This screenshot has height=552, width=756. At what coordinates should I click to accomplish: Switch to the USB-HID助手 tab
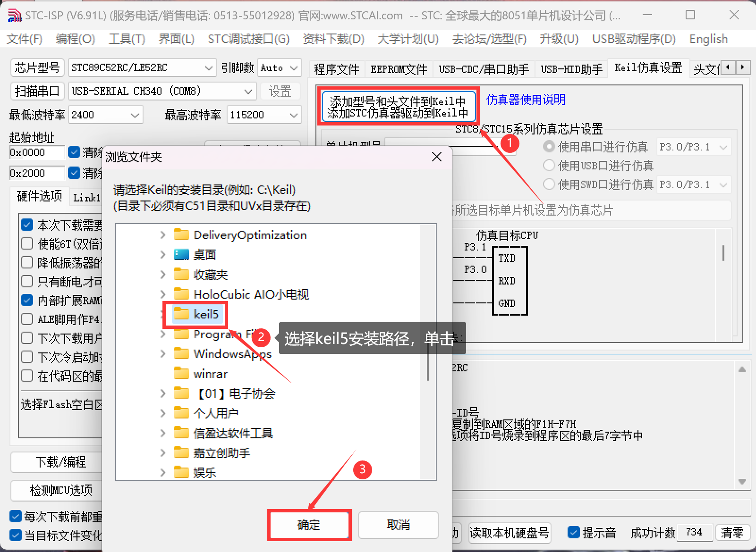(x=572, y=69)
